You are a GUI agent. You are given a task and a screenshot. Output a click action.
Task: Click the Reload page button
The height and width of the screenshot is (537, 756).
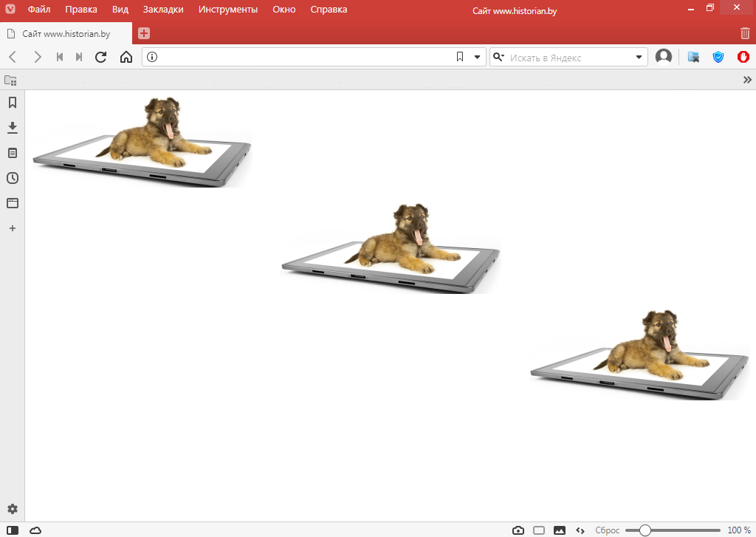pos(101,57)
